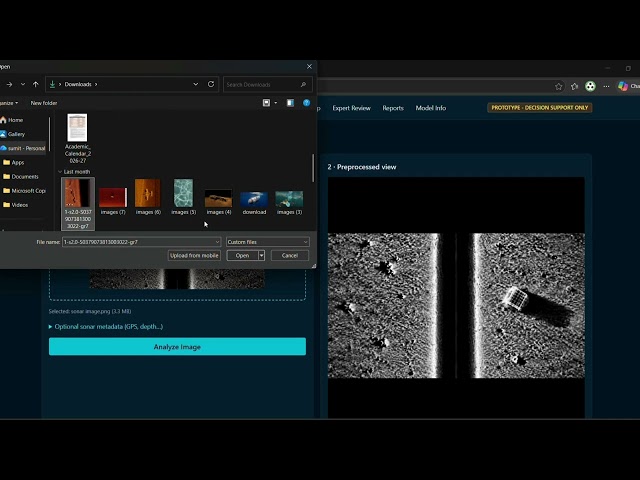Refresh the Downloads folder listing
The image size is (640, 480).
211,84
